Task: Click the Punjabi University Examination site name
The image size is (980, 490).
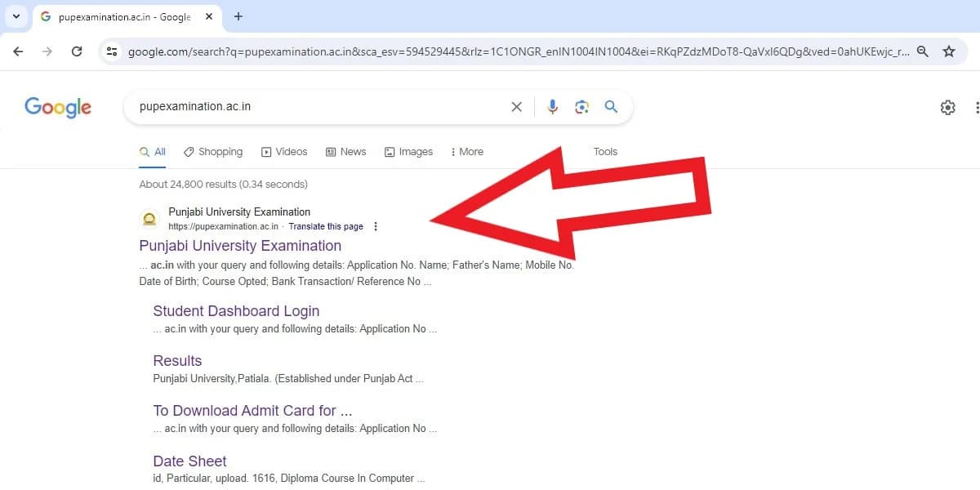Action: [x=239, y=212]
